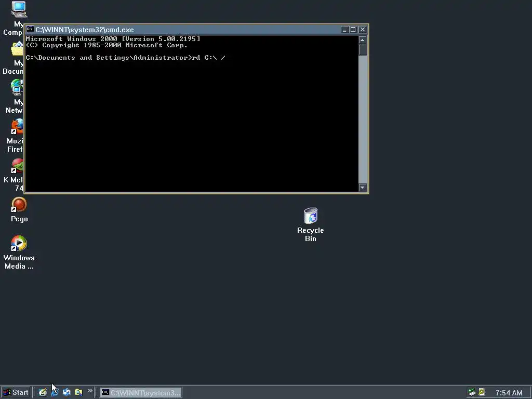Select the Windows Media Player shortcut
Image resolution: width=532 pixels, height=399 pixels.
pyautogui.click(x=19, y=243)
